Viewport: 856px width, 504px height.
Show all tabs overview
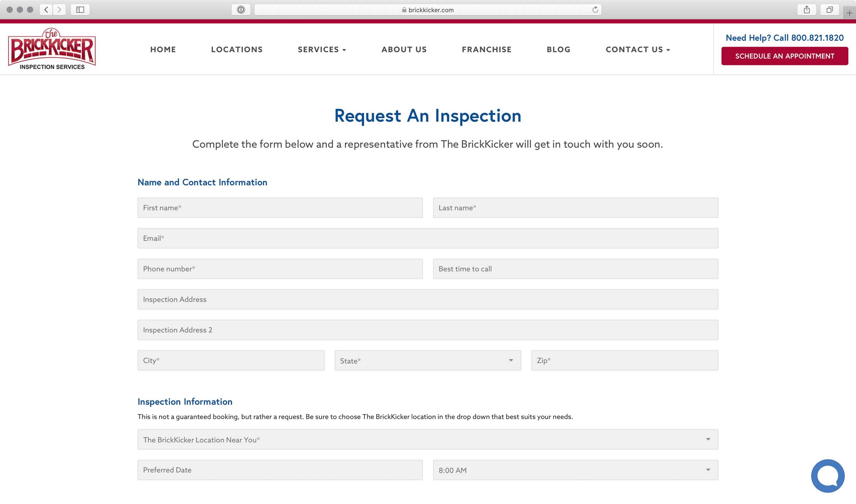click(830, 10)
